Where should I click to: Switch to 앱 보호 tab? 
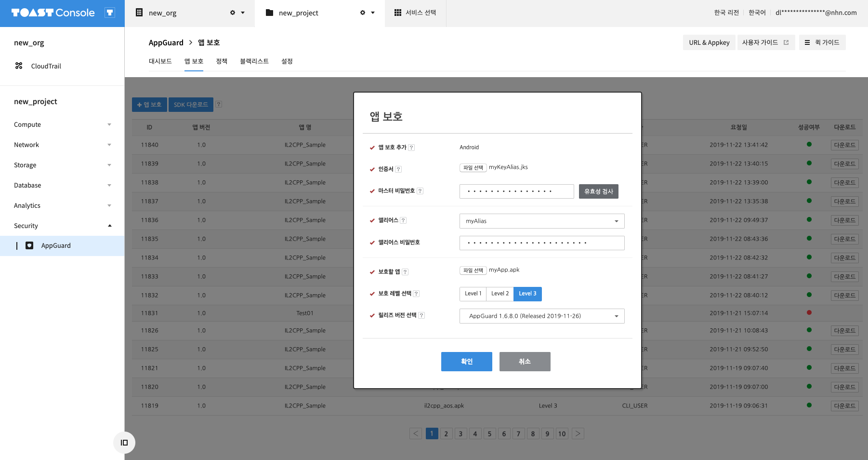(x=194, y=61)
